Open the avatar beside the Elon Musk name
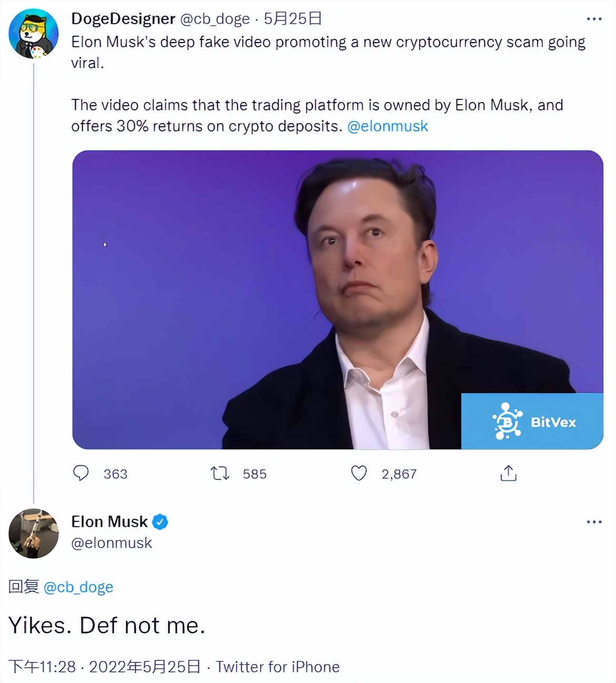616x683 pixels. [33, 533]
